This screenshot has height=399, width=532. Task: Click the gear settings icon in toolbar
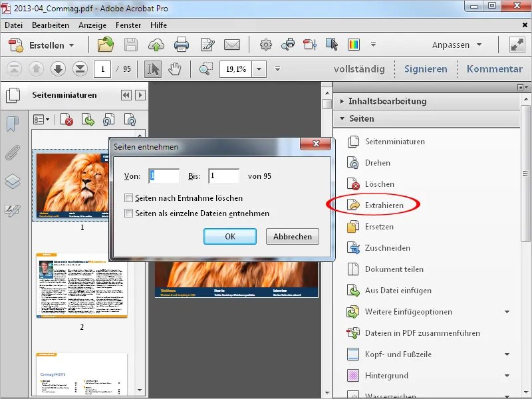266,45
